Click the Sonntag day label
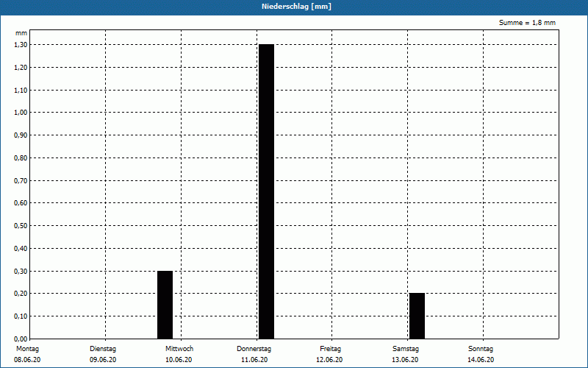The height and width of the screenshot is (368, 588). click(x=481, y=349)
